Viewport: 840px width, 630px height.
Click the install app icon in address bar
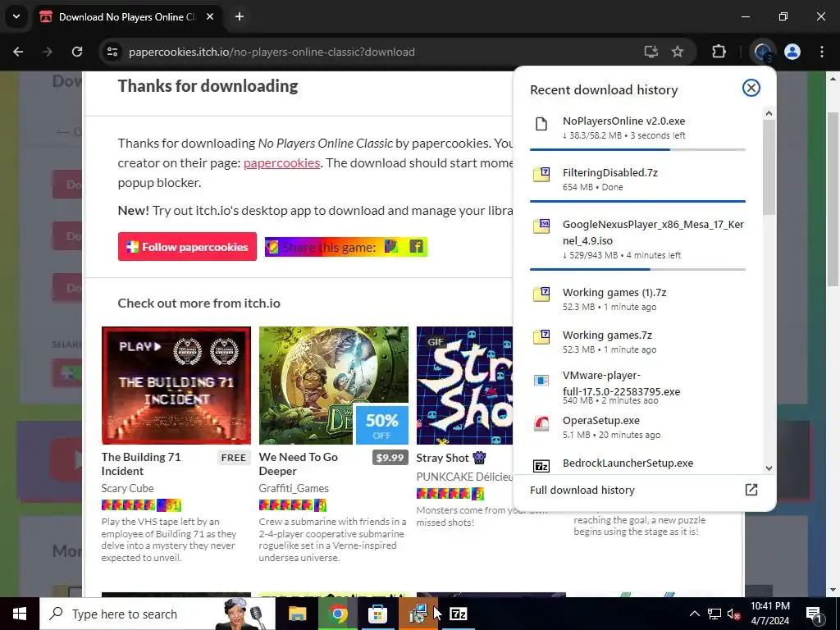[x=651, y=52]
